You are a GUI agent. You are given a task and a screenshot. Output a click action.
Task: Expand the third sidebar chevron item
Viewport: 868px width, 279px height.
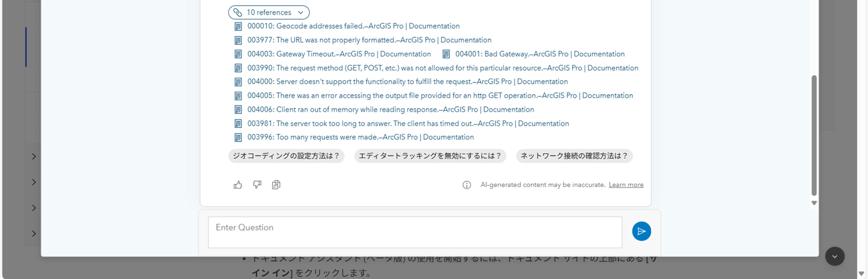pos(34,208)
